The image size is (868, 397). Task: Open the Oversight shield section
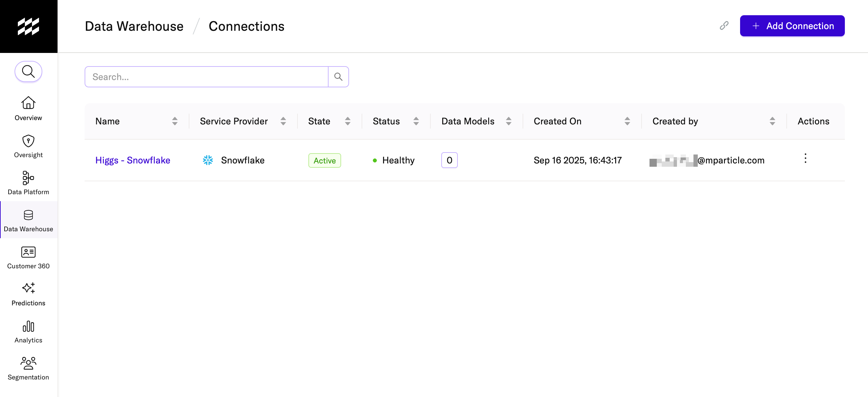(x=28, y=146)
